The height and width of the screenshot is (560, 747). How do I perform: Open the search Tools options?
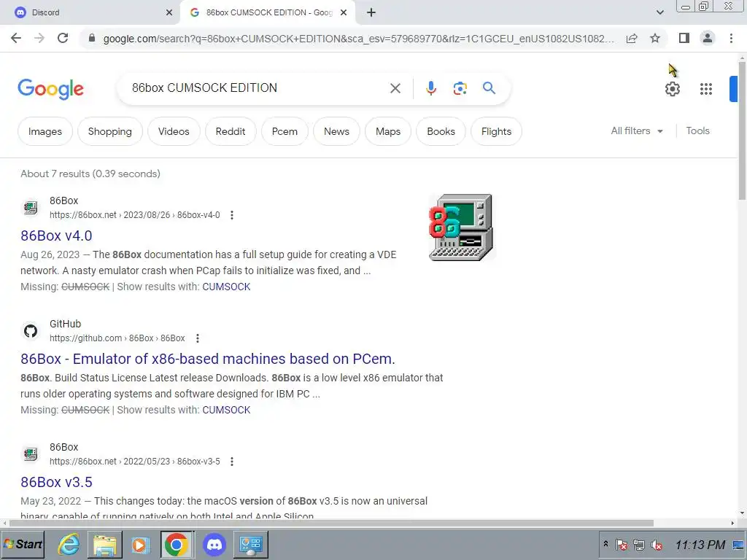tap(697, 131)
